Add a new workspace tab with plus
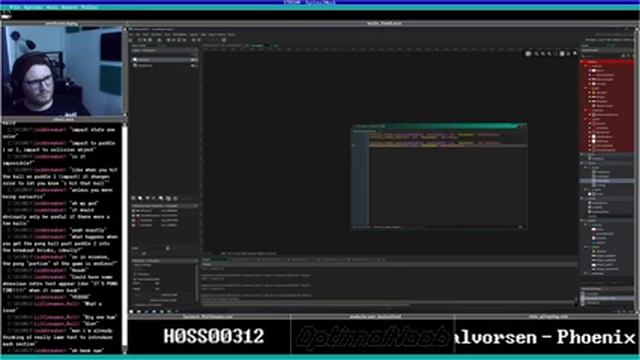The height and width of the screenshot is (360, 640). pos(276,46)
